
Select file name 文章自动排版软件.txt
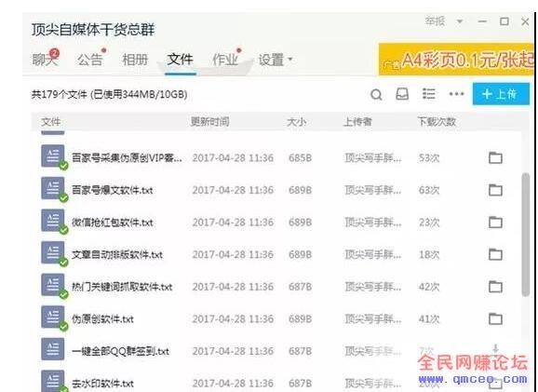[117, 255]
